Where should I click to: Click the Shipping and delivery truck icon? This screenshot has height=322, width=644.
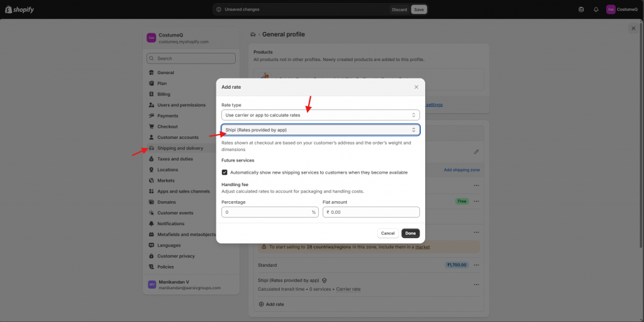pyautogui.click(x=152, y=148)
